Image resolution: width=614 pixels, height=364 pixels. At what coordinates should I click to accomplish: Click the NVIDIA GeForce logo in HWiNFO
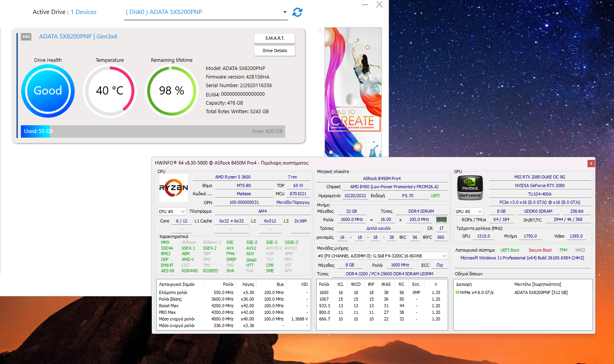(470, 188)
